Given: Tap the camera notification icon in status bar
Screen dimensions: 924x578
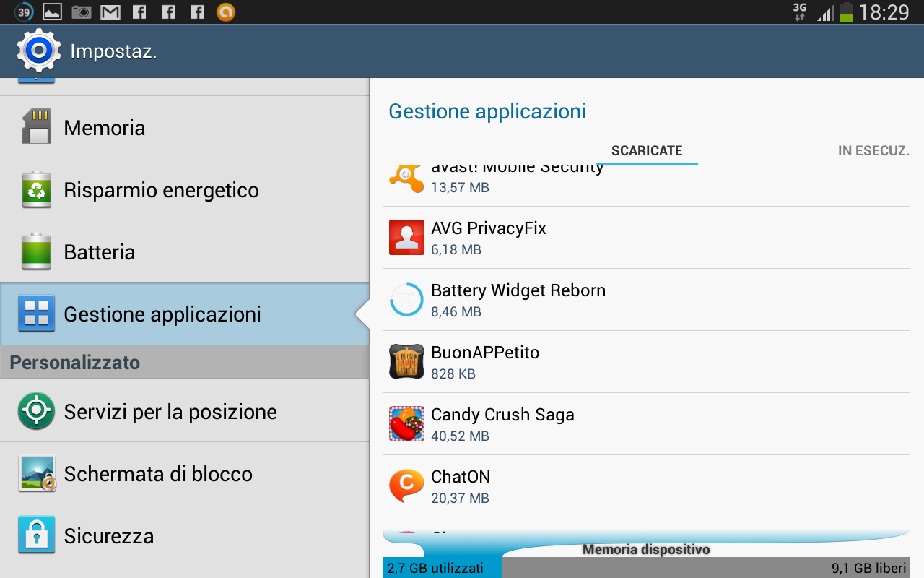Looking at the screenshot, I should pos(81,12).
